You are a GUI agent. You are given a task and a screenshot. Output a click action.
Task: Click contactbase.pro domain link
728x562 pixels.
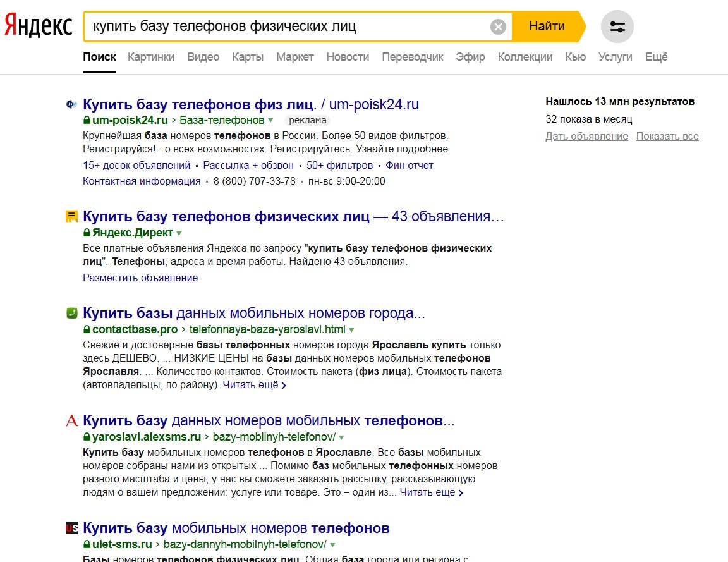135,329
